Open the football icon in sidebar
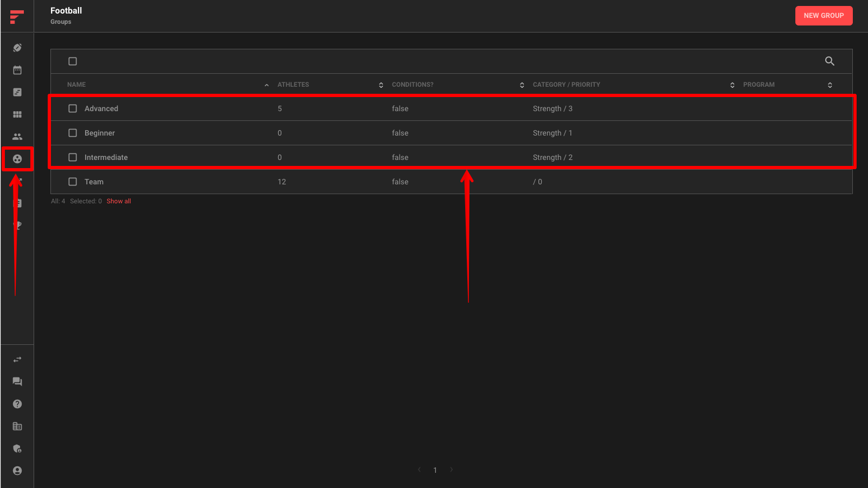 [17, 48]
